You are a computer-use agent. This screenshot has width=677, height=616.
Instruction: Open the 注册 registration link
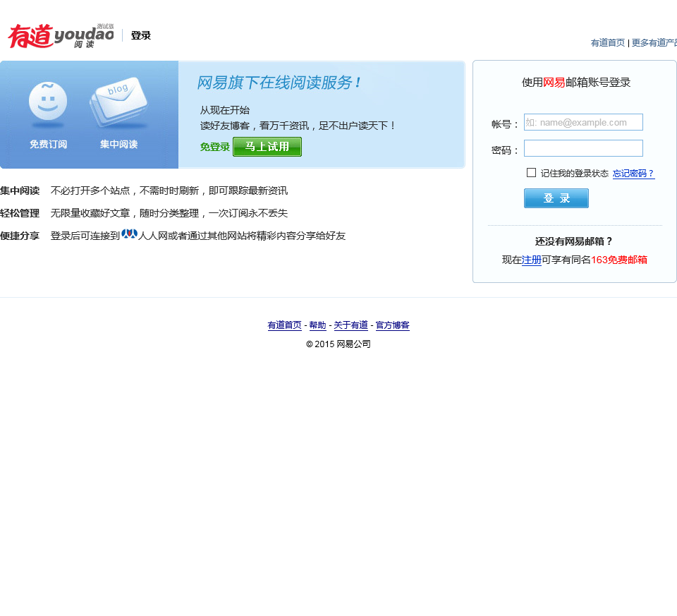pyautogui.click(x=532, y=260)
